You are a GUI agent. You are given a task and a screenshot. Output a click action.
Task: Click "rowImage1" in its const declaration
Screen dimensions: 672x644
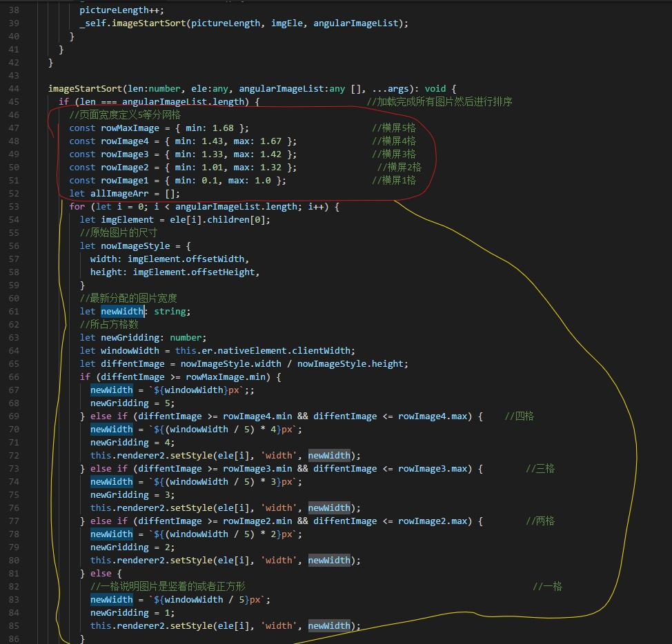click(x=125, y=180)
